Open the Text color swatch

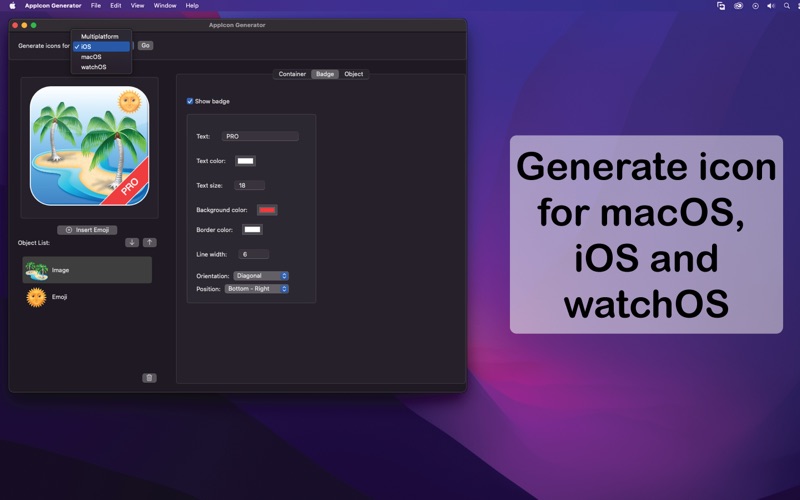pos(245,161)
